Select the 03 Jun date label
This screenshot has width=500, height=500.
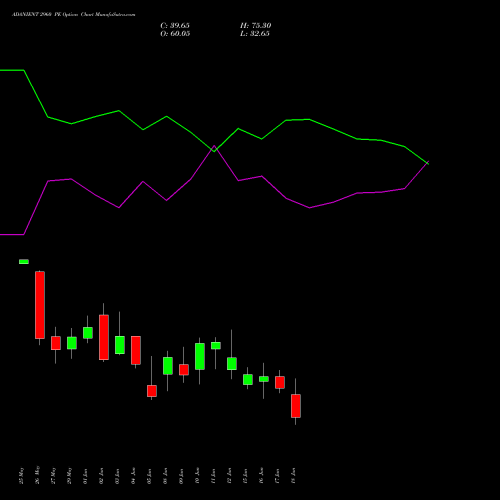coord(118,476)
